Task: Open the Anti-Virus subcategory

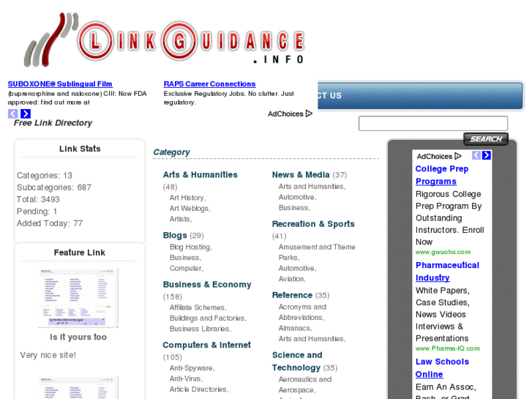Action: (x=186, y=379)
